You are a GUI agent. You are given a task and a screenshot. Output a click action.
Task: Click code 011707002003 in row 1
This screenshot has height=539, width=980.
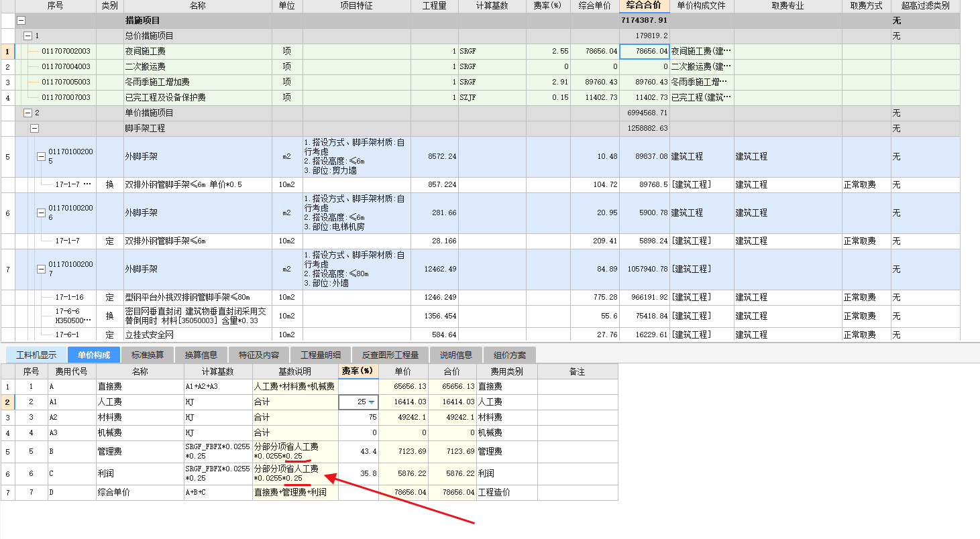click(66, 52)
